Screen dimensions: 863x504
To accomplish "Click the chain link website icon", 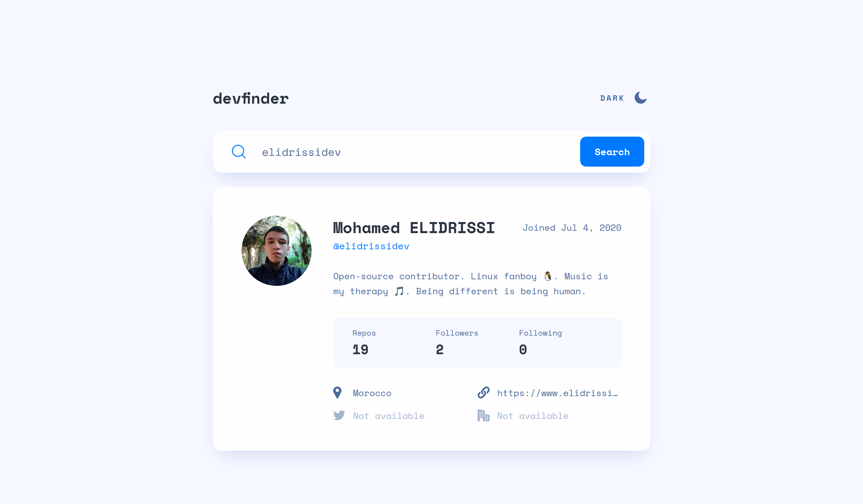I will click(484, 393).
